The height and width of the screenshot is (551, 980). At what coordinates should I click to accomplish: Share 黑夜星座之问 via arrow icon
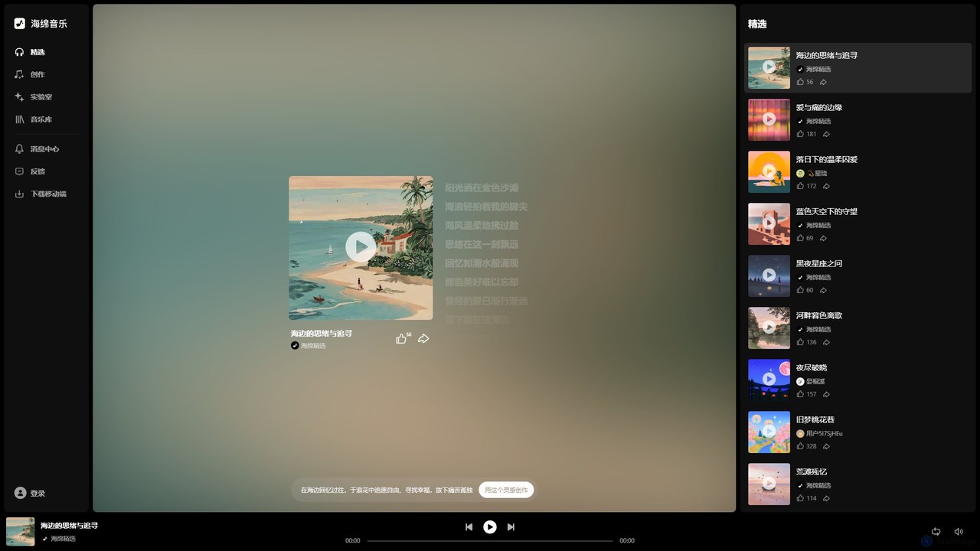(x=823, y=290)
